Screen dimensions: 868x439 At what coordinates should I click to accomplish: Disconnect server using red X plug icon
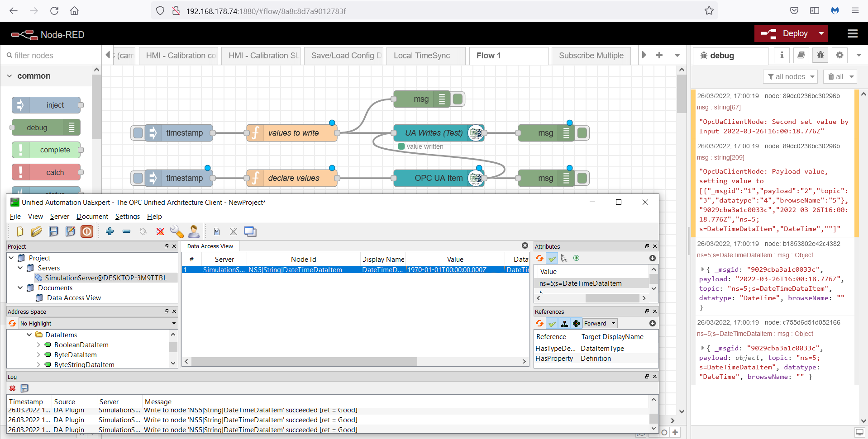tap(160, 231)
